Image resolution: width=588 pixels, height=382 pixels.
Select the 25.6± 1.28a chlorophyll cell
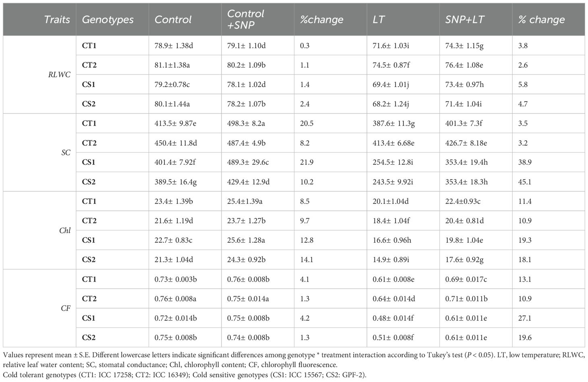pos(246,240)
